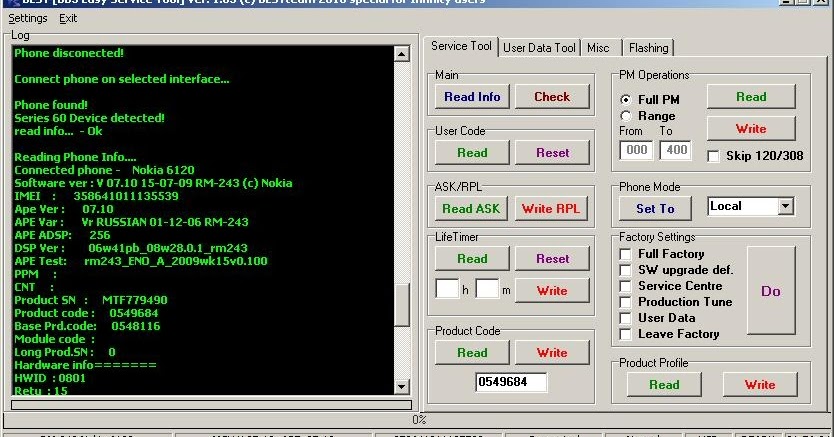Click the Read Info button
The width and height of the screenshot is (834, 437).
coord(472,97)
